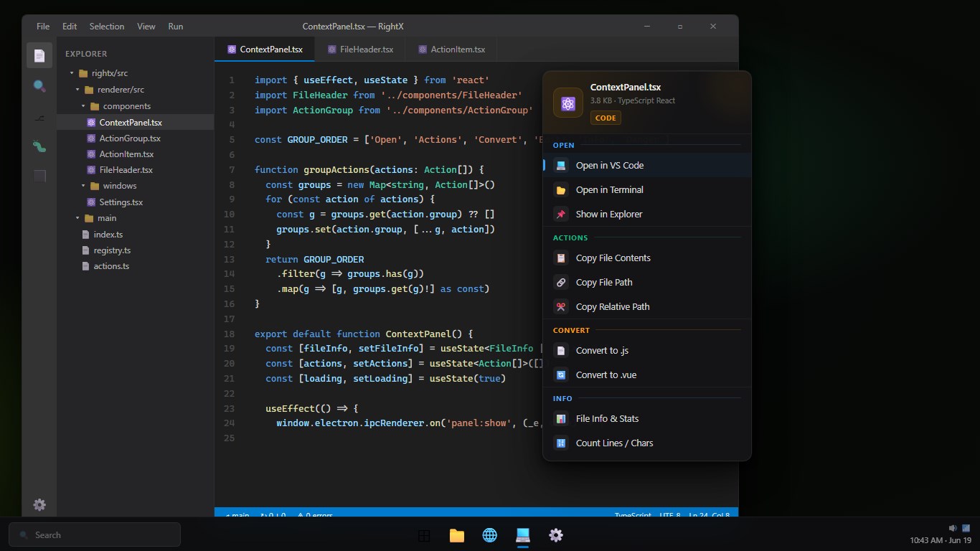Open ActionItem.tsx in the Explorer tree
Viewport: 980px width, 551px height.
coord(136,154)
